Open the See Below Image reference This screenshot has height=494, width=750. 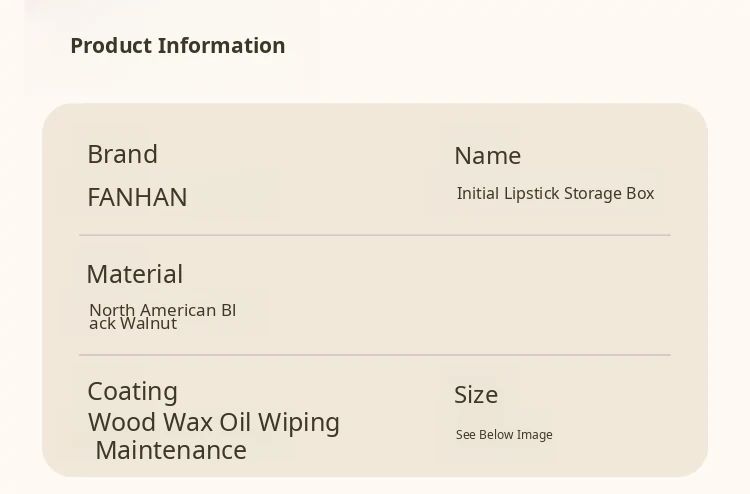(504, 435)
